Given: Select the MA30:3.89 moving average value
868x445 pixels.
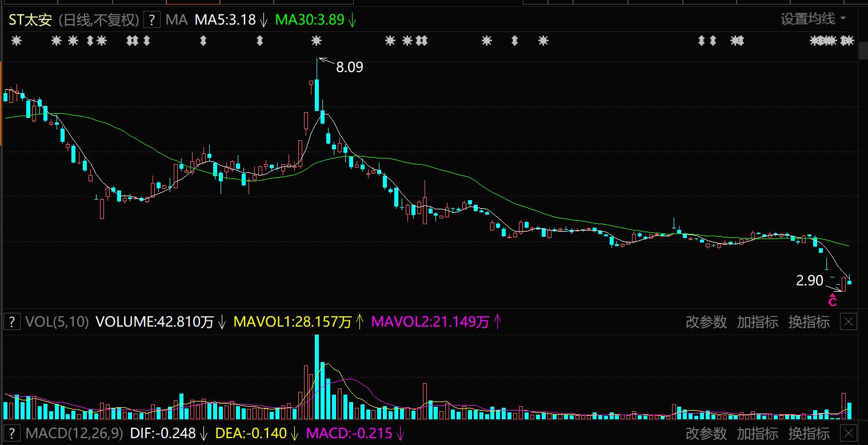Looking at the screenshot, I should pyautogui.click(x=310, y=20).
